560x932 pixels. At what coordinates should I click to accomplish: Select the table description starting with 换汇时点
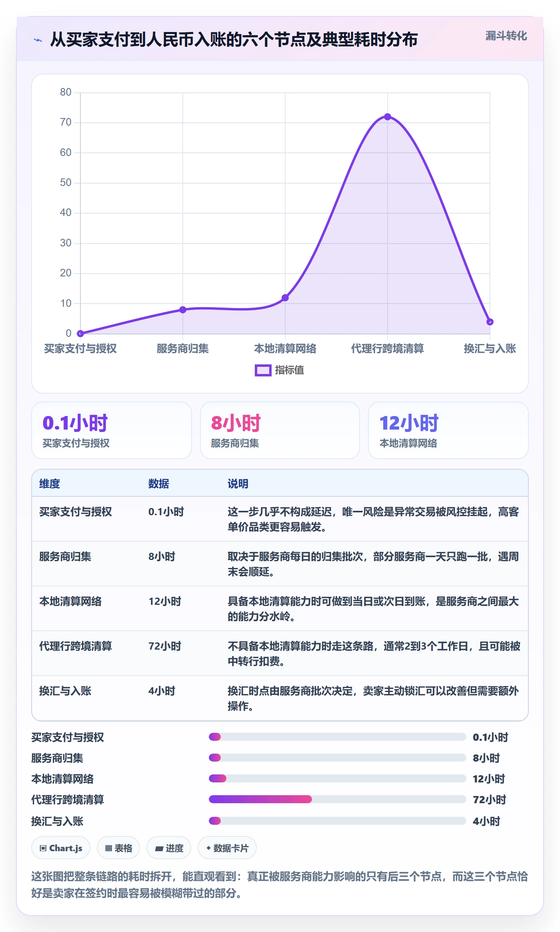[x=374, y=698]
